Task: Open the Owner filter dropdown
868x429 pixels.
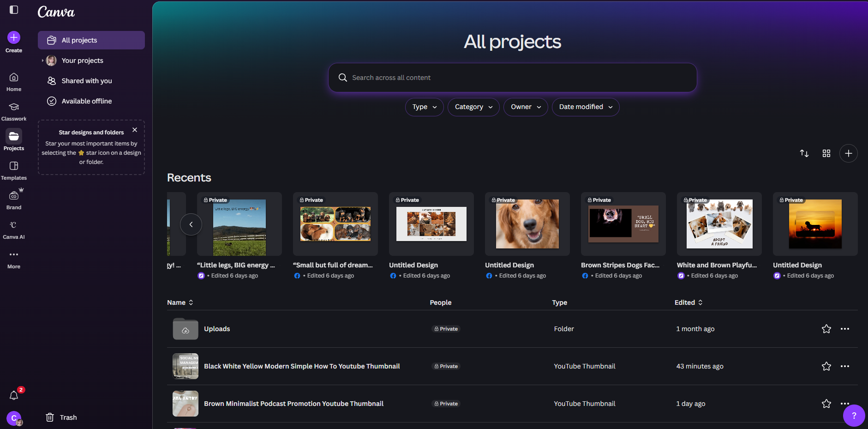Action: tap(526, 107)
